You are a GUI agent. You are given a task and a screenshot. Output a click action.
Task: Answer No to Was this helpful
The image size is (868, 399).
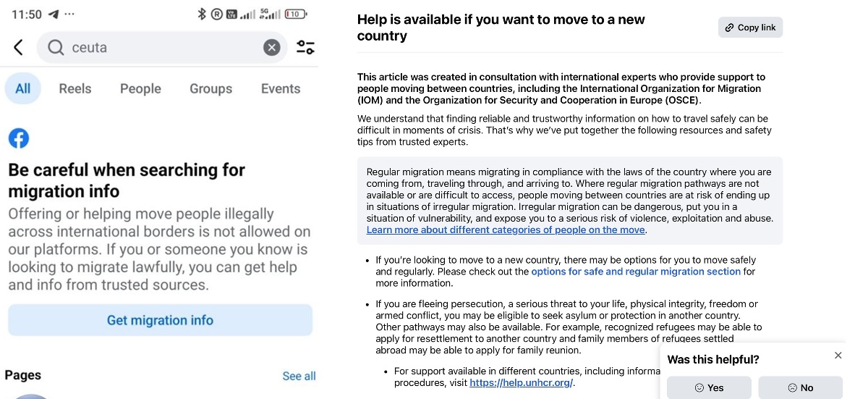point(800,387)
